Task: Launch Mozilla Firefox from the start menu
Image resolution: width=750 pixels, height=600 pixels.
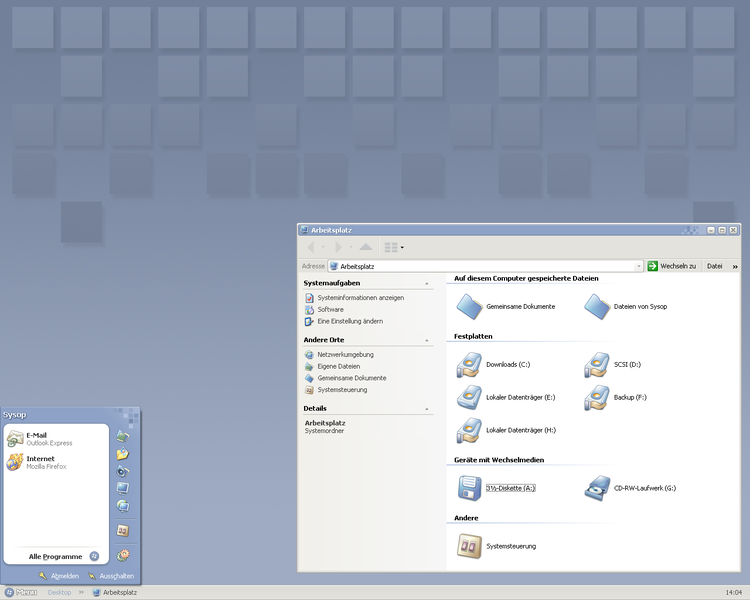Action: 40,462
